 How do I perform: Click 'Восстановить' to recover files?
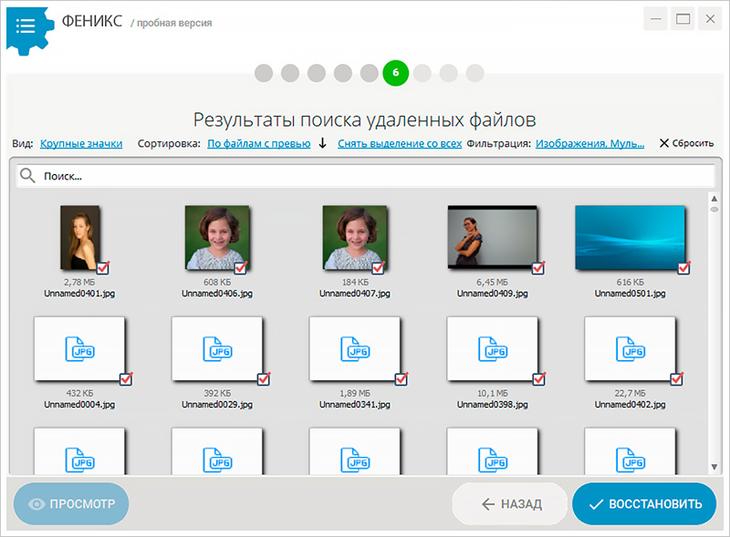[x=644, y=504]
